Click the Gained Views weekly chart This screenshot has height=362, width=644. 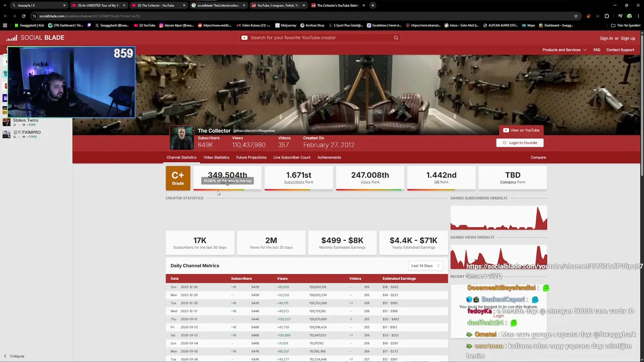pos(499,256)
